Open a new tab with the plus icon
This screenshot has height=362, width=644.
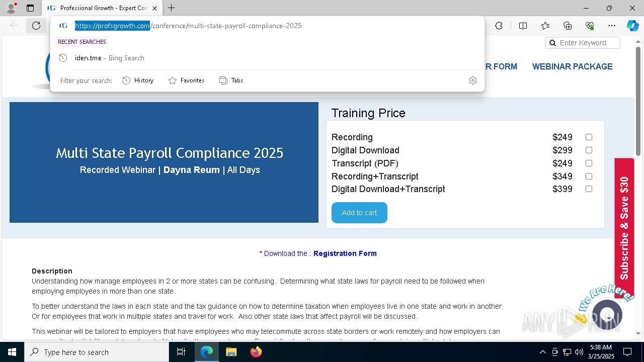[172, 8]
